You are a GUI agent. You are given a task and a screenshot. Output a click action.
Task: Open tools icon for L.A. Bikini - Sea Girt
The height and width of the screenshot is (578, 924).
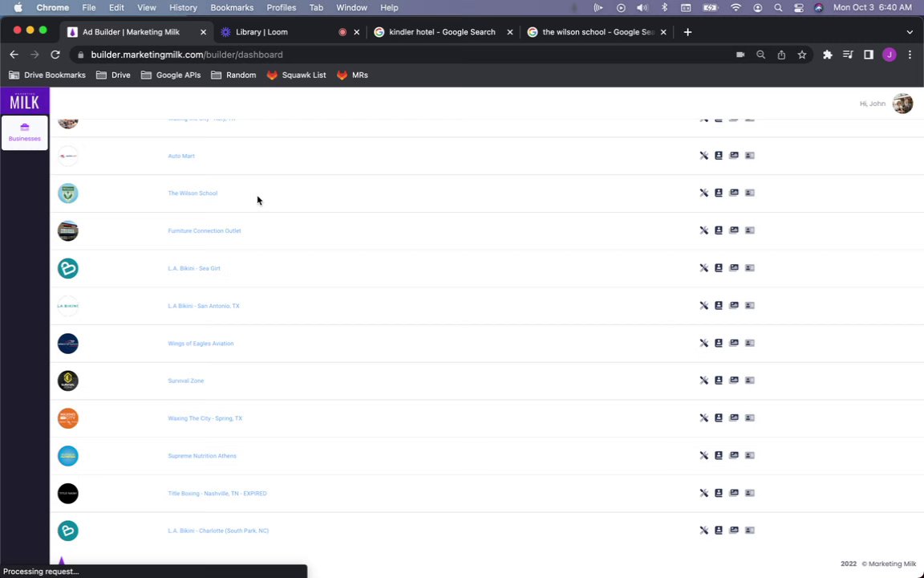click(703, 268)
